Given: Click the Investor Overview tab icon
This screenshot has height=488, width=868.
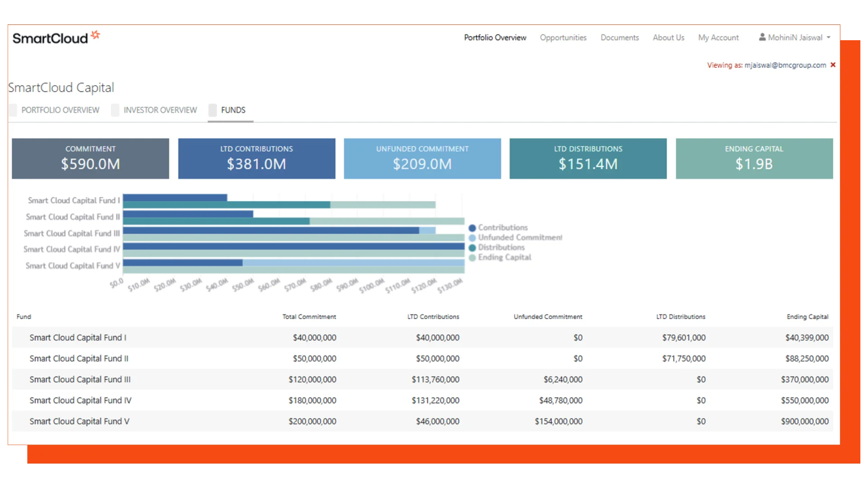Looking at the screenshot, I should coord(115,110).
